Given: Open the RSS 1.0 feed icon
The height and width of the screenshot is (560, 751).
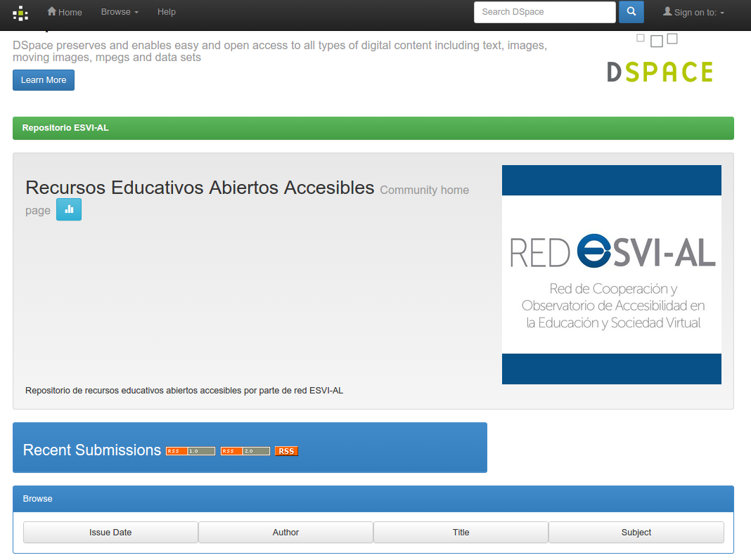Looking at the screenshot, I should click(x=191, y=451).
